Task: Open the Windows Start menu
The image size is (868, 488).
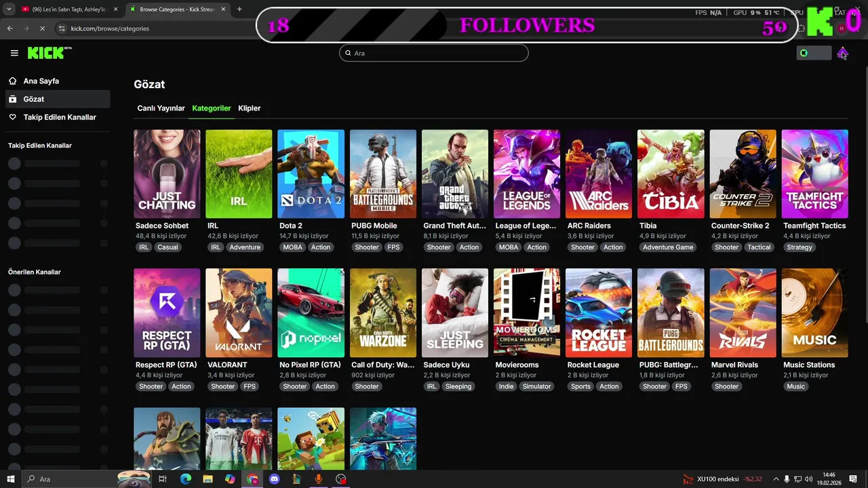Action: click(11, 479)
